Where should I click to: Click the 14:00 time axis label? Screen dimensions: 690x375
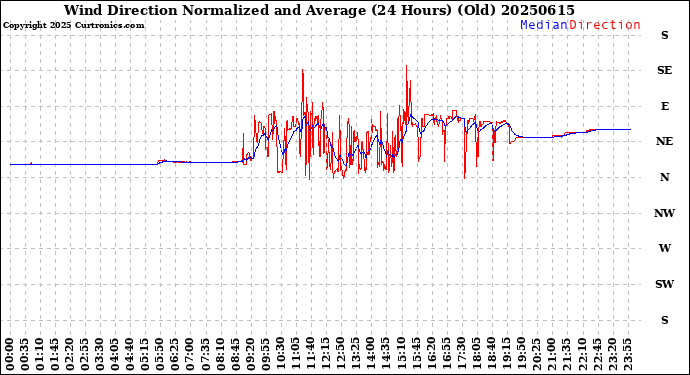pos(371,354)
